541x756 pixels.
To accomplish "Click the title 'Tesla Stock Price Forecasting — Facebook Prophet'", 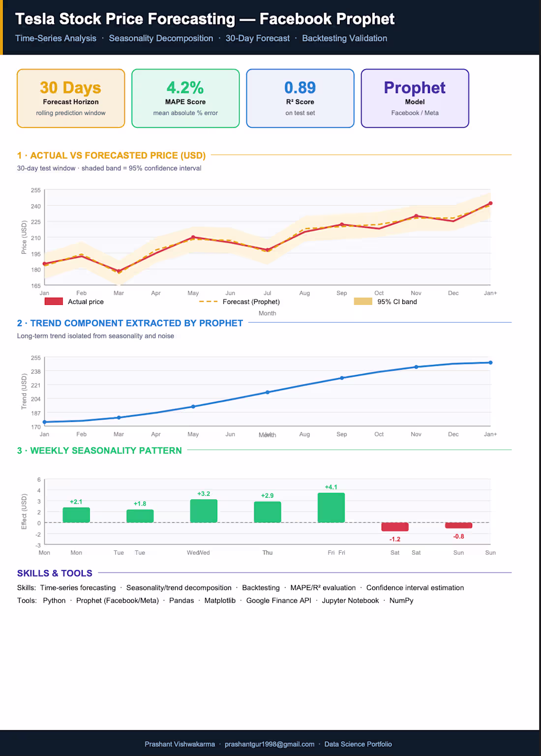I will coord(205,19).
